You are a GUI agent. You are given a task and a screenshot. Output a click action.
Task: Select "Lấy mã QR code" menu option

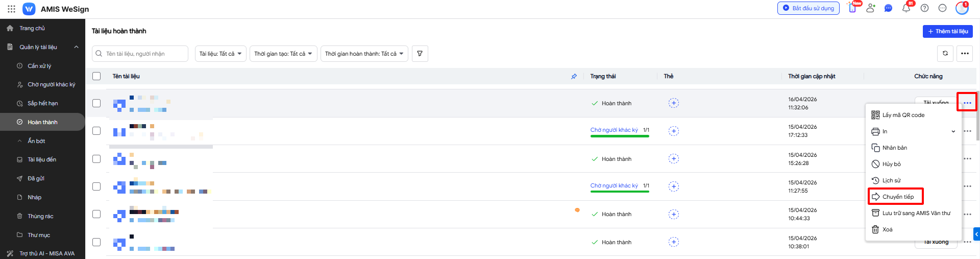(902, 115)
